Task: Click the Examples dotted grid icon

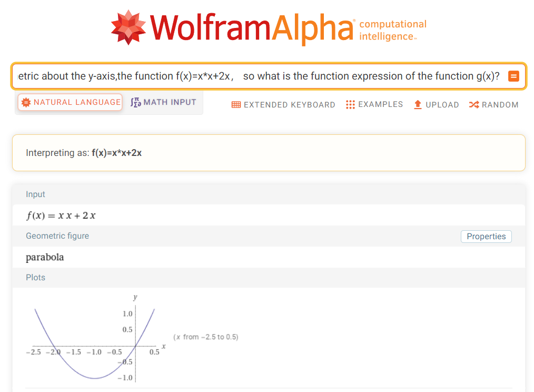Action: (350, 104)
